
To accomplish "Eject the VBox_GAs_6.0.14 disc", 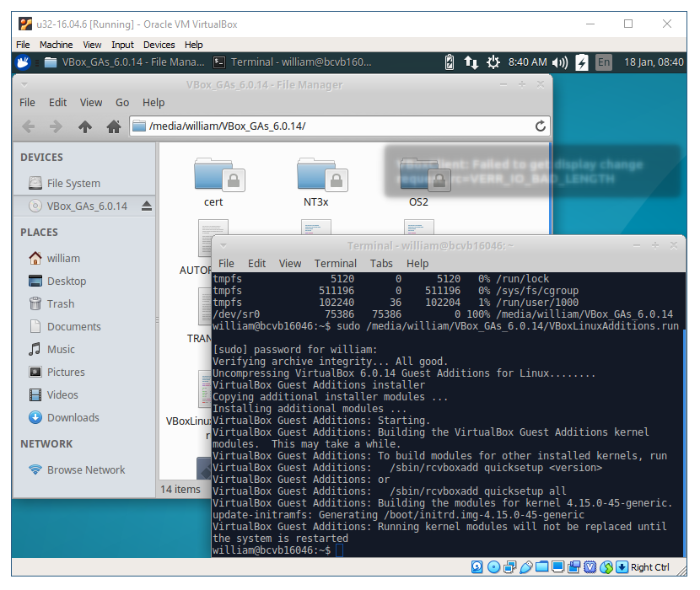I will point(146,206).
